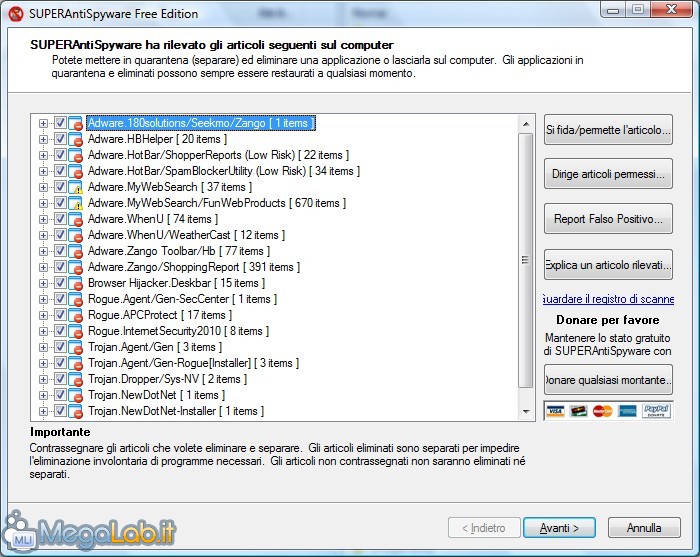Viewport: 700px width, 557px height.
Task: Expand the Trojan.NewDotNet [ 1 items ] node
Action: coord(43,395)
